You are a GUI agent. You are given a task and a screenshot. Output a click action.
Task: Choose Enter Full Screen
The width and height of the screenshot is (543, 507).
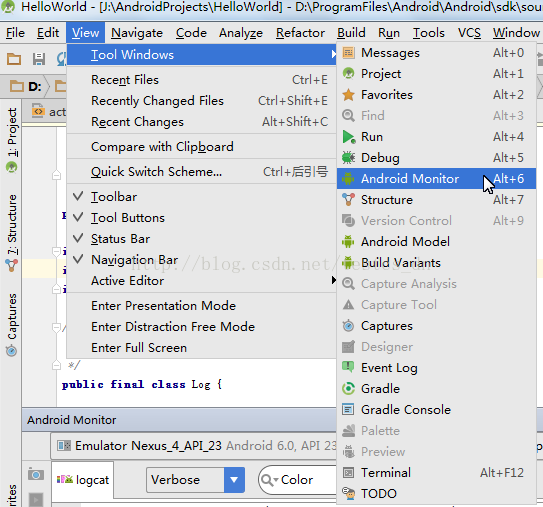[202, 348]
